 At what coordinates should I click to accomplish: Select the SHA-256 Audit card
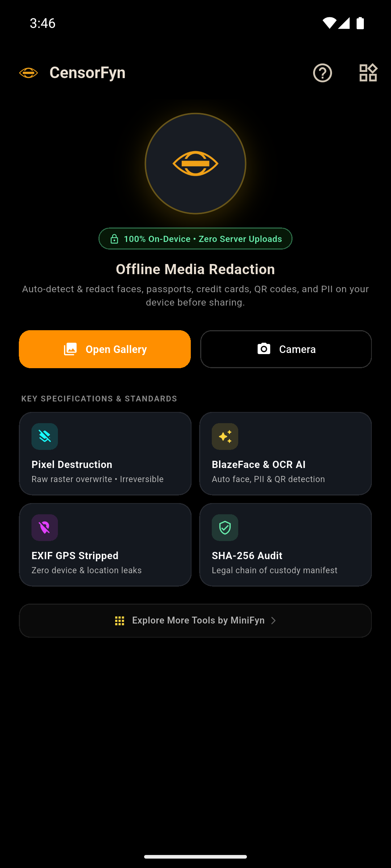286,545
